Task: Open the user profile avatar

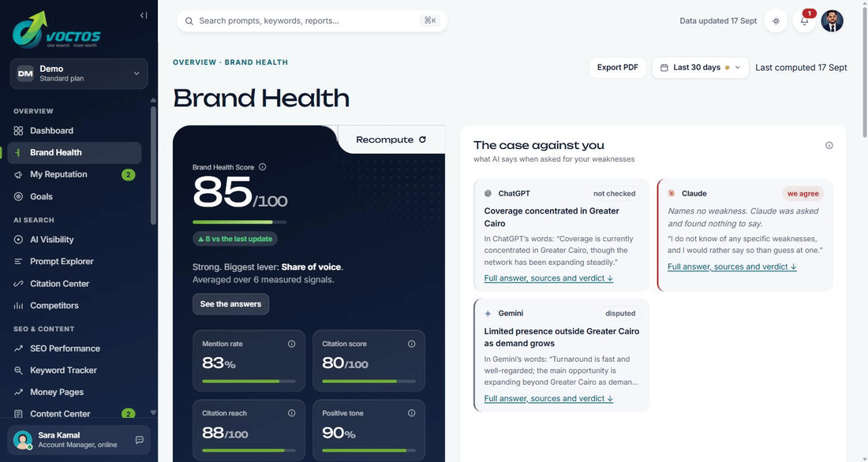Action: 832,21
